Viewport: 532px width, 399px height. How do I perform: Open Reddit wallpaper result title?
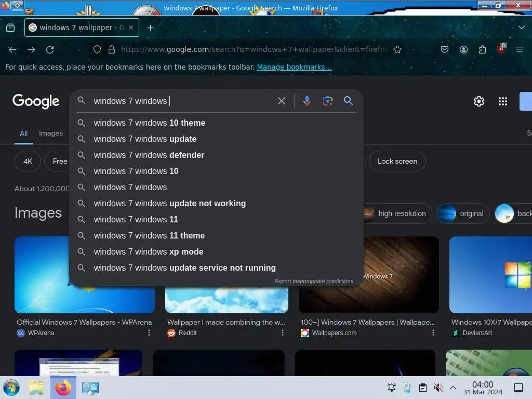tap(226, 322)
